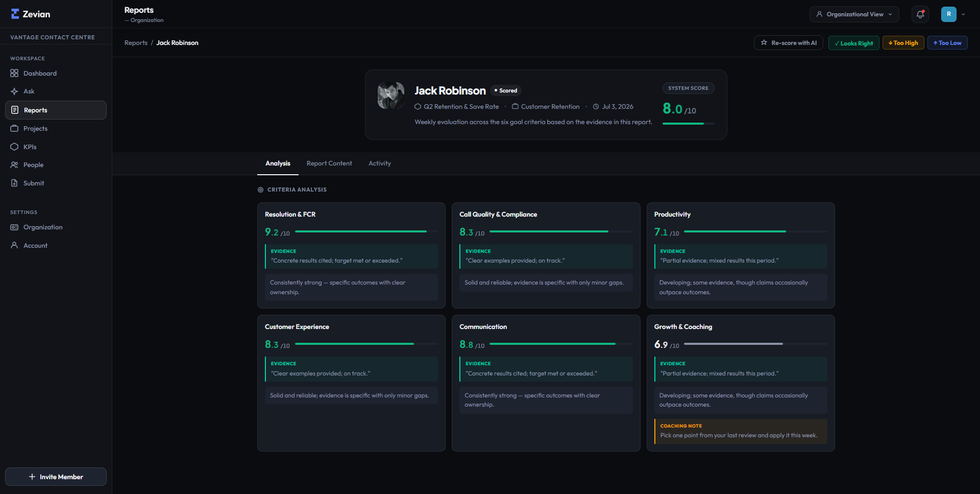This screenshot has width=980, height=494.
Task: Flag score as Too High
Action: [x=903, y=43]
